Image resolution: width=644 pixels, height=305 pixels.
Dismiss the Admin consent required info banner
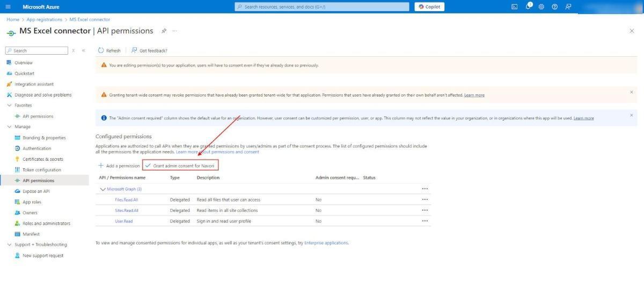[632, 115]
